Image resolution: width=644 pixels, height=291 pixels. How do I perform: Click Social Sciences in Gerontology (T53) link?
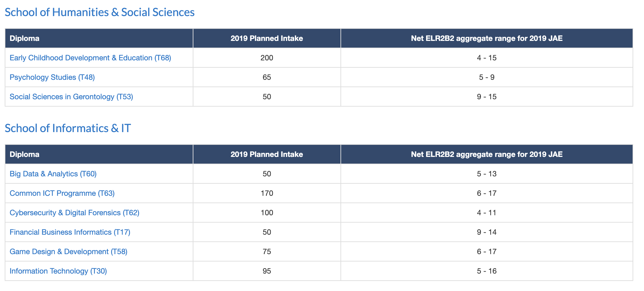pos(71,97)
